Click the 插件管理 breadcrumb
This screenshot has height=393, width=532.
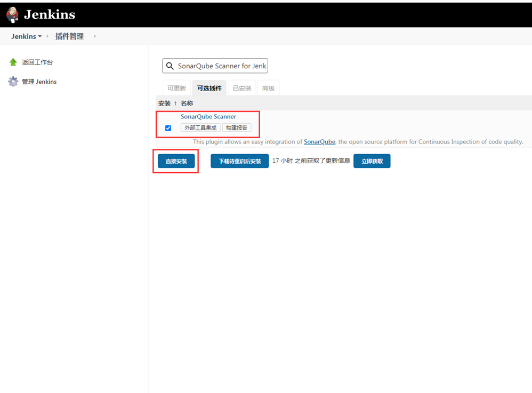[69, 36]
